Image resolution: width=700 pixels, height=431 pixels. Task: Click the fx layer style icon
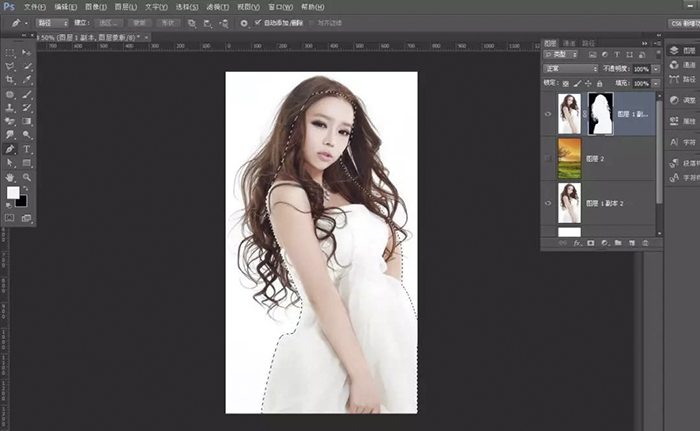pyautogui.click(x=577, y=243)
